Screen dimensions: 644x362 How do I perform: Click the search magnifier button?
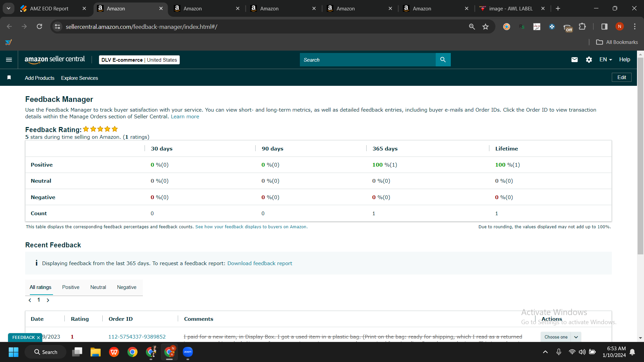[443, 60]
